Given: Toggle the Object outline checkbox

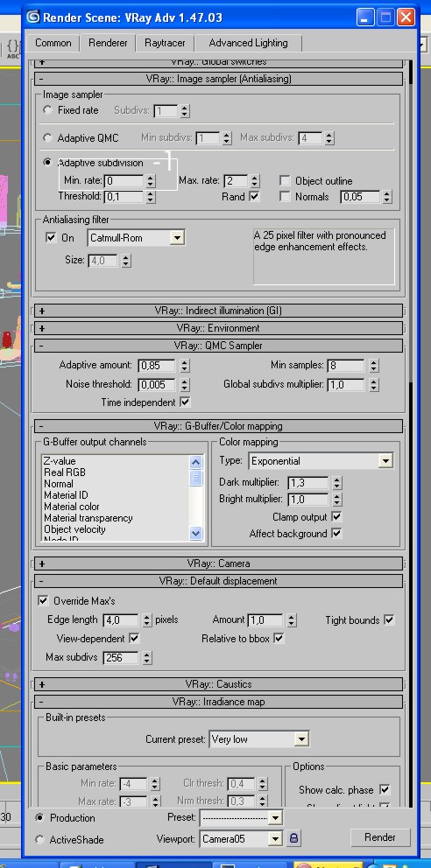Looking at the screenshot, I should 285,180.
